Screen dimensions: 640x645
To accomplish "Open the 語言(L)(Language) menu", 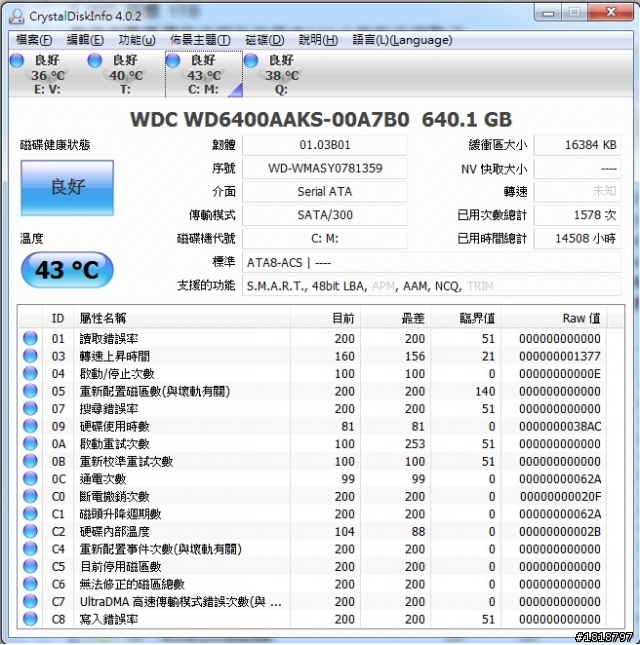I will coord(402,40).
